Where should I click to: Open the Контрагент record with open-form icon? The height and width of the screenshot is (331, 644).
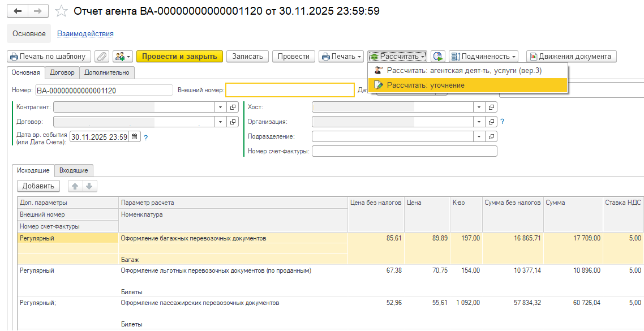coord(233,107)
